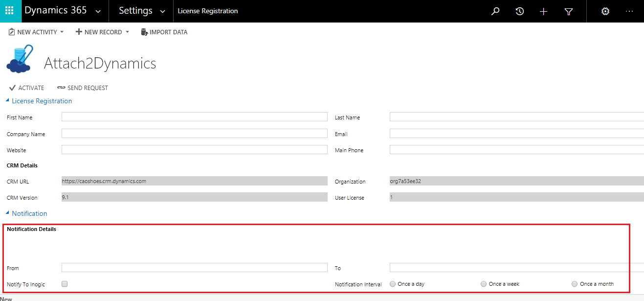
Task: Click the New Activity clipboard icon
Action: 12,32
